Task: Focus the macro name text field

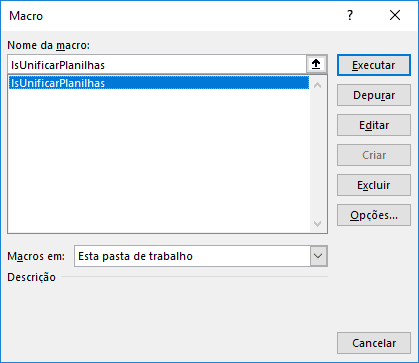Action: pyautogui.click(x=157, y=64)
